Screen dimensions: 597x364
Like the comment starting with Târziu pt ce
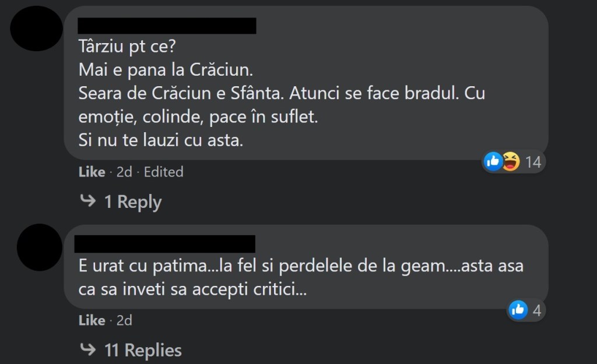92,172
